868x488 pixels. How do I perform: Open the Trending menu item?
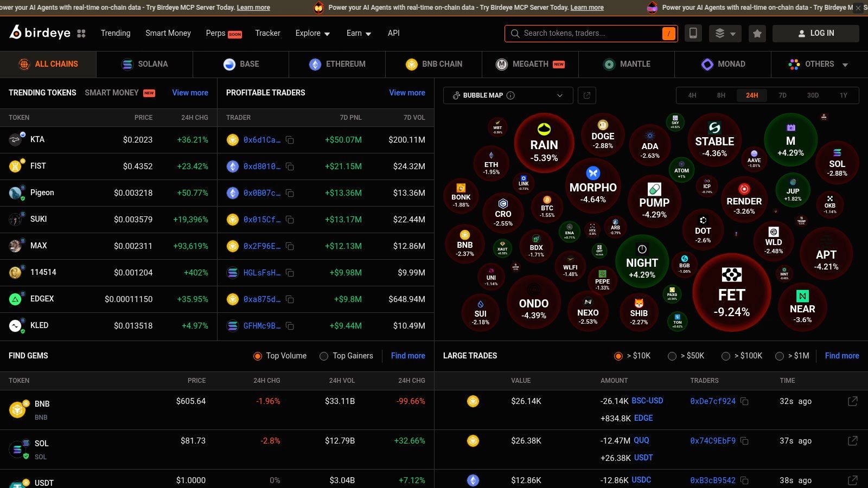click(x=116, y=33)
